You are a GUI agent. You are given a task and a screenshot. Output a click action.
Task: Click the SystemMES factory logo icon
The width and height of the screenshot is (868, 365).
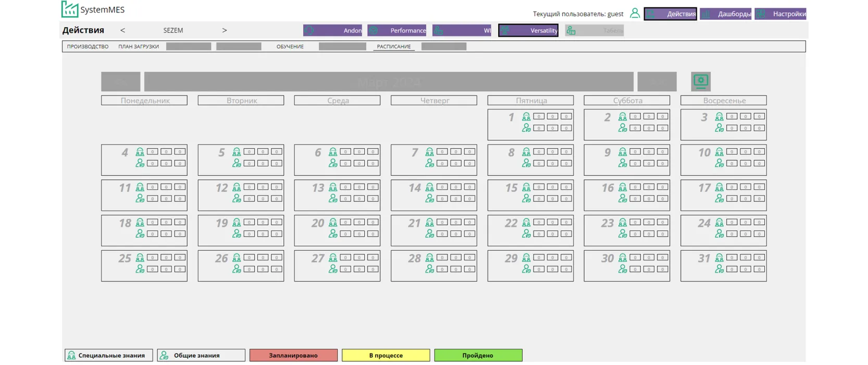point(69,9)
